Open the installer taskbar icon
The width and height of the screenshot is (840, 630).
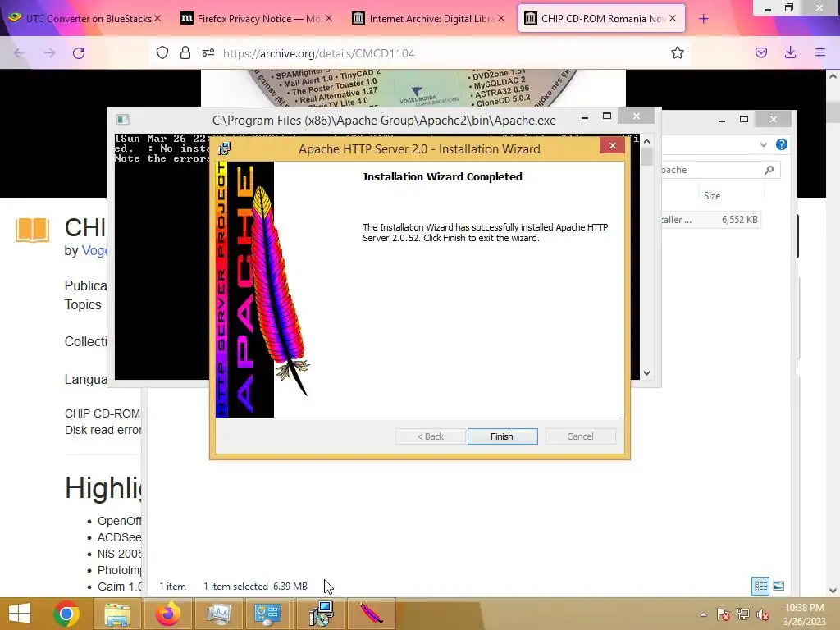coord(321,614)
